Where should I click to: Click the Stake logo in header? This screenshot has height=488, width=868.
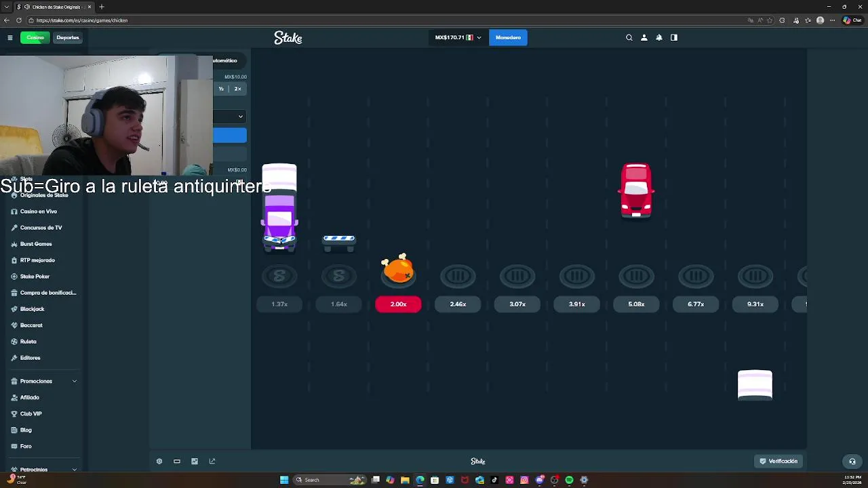tap(288, 38)
